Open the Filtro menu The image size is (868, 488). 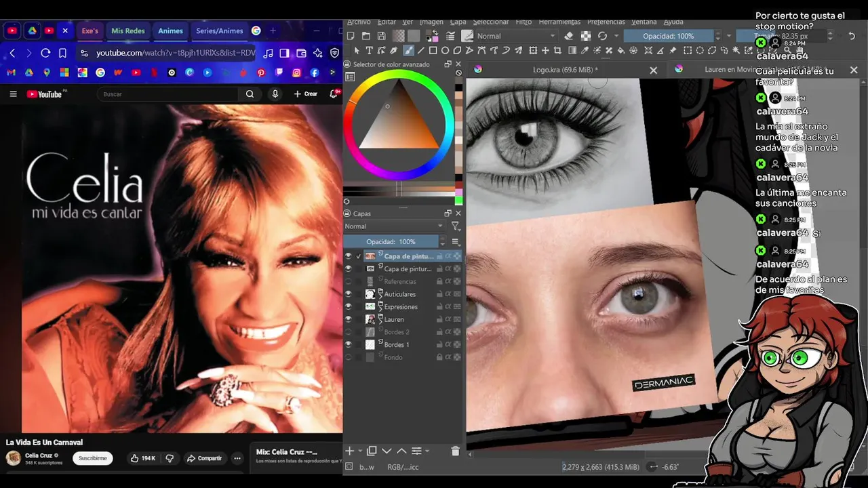[524, 22]
